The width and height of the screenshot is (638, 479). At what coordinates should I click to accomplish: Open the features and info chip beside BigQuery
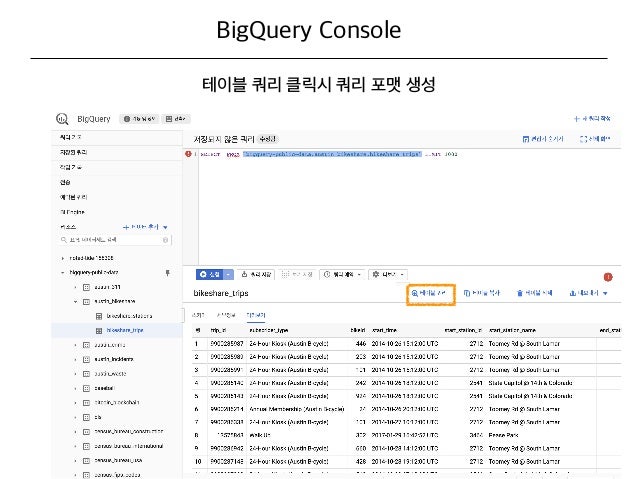pos(139,119)
